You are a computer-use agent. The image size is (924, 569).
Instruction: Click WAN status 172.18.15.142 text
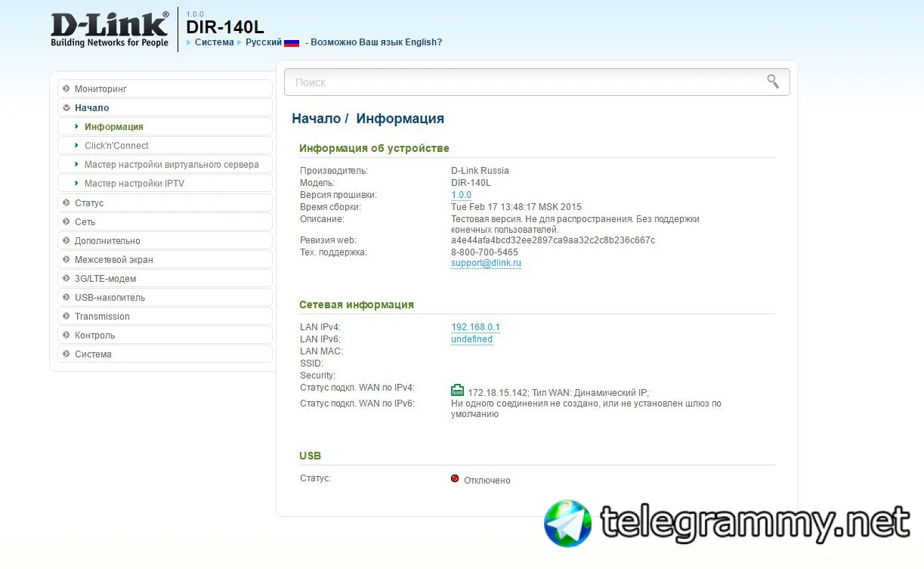click(558, 393)
